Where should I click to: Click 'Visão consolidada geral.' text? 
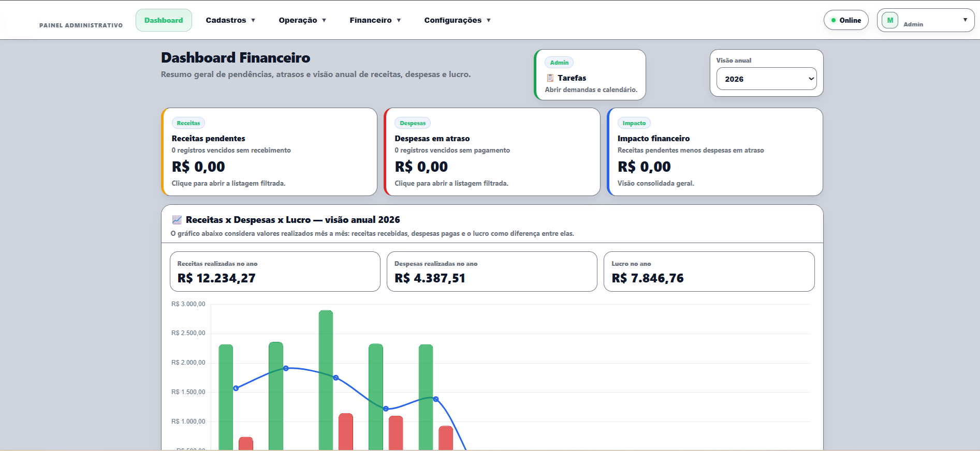click(x=656, y=183)
